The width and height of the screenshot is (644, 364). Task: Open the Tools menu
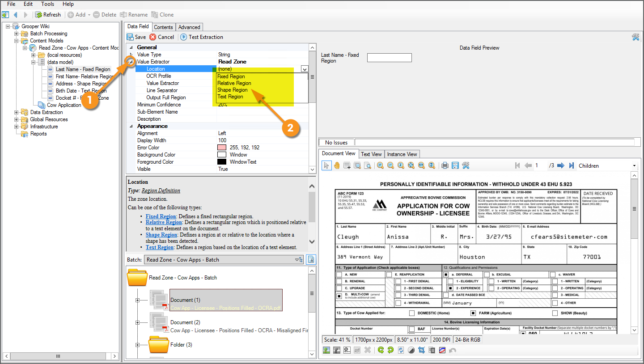coord(47,4)
